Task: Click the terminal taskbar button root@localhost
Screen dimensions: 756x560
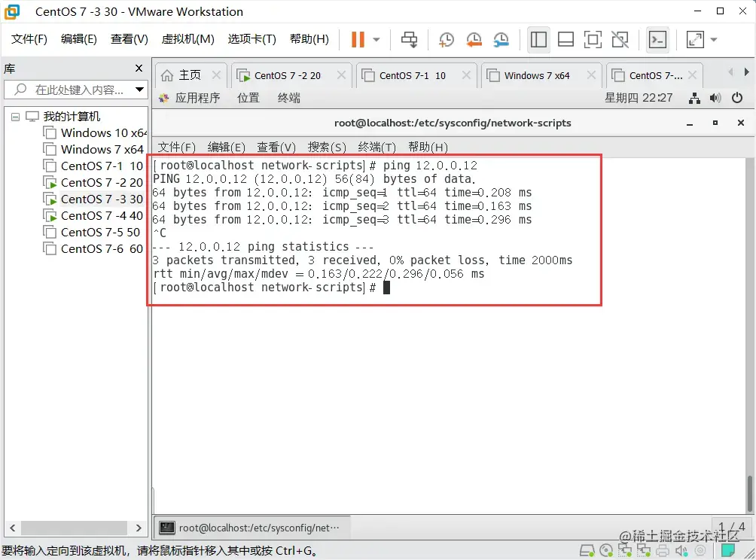Action: [251, 528]
